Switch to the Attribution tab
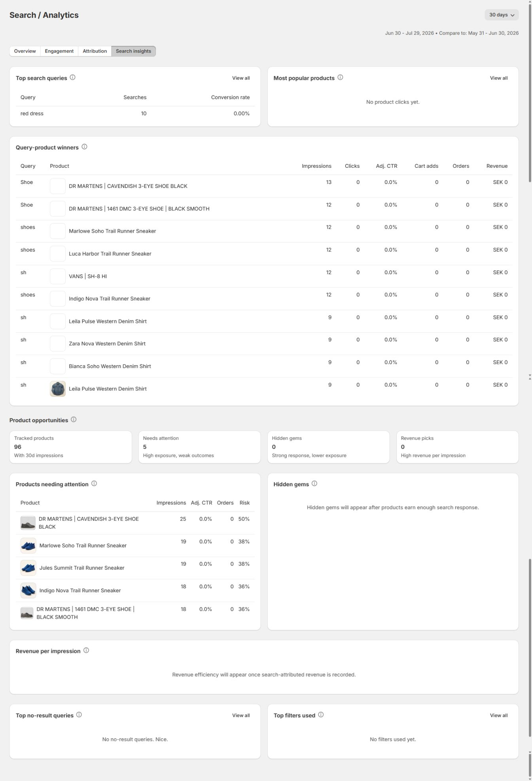 [95, 51]
